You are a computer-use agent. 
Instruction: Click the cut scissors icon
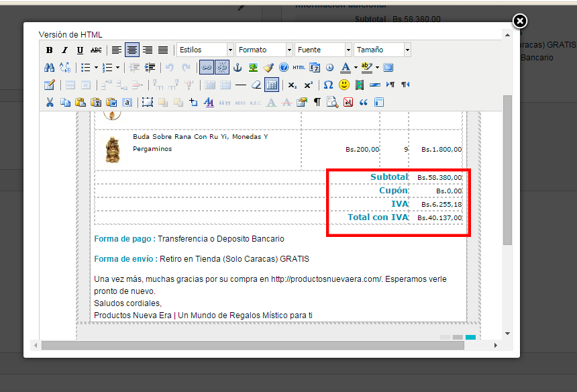(x=50, y=102)
